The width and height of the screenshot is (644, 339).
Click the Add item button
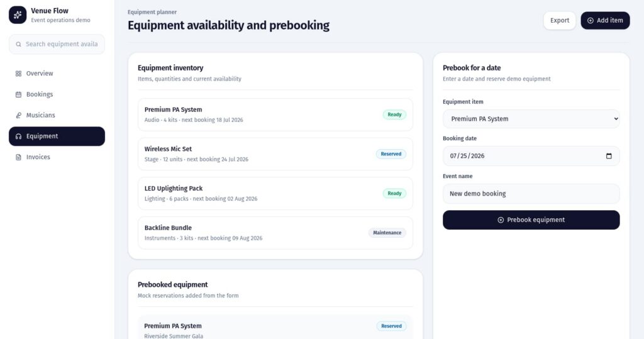click(x=604, y=21)
